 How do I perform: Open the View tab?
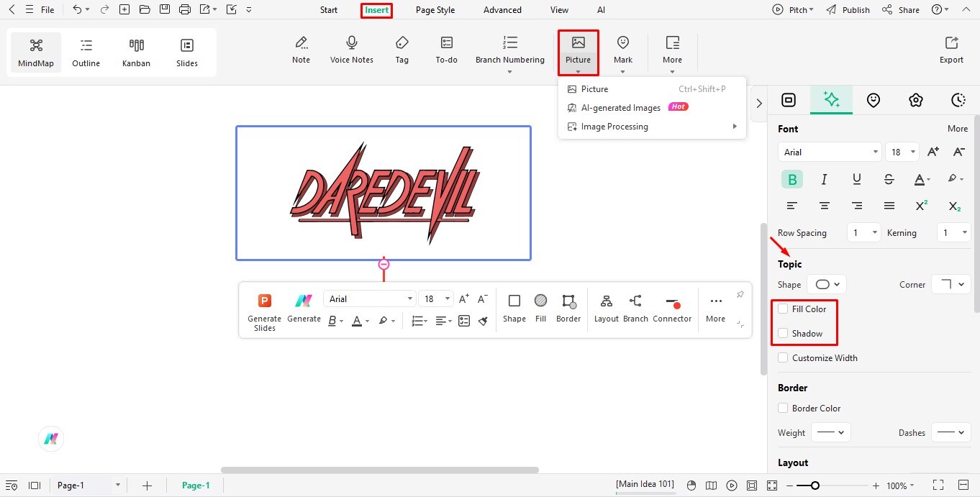(x=559, y=10)
